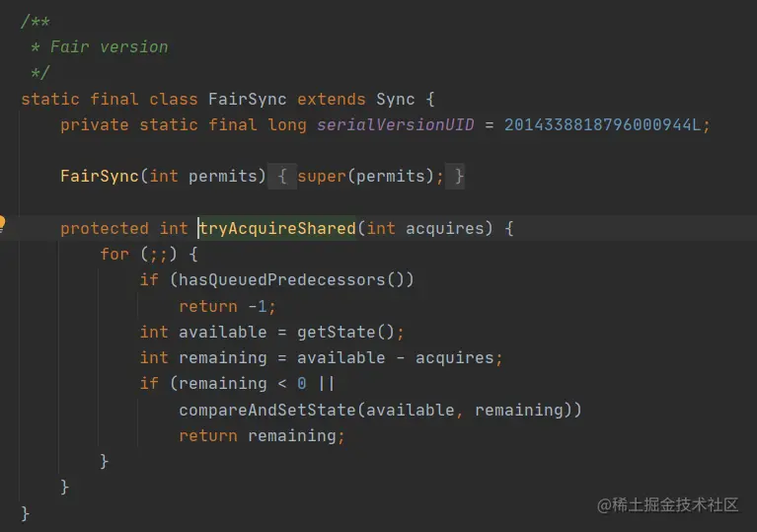Click the 'return remaining;' statement
The image size is (757, 532).
[x=263, y=436]
